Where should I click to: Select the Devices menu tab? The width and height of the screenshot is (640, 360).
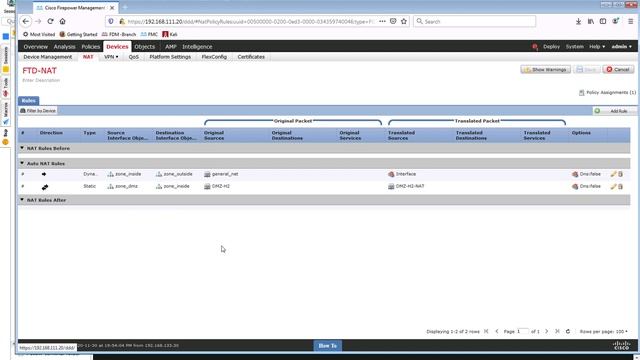click(117, 47)
